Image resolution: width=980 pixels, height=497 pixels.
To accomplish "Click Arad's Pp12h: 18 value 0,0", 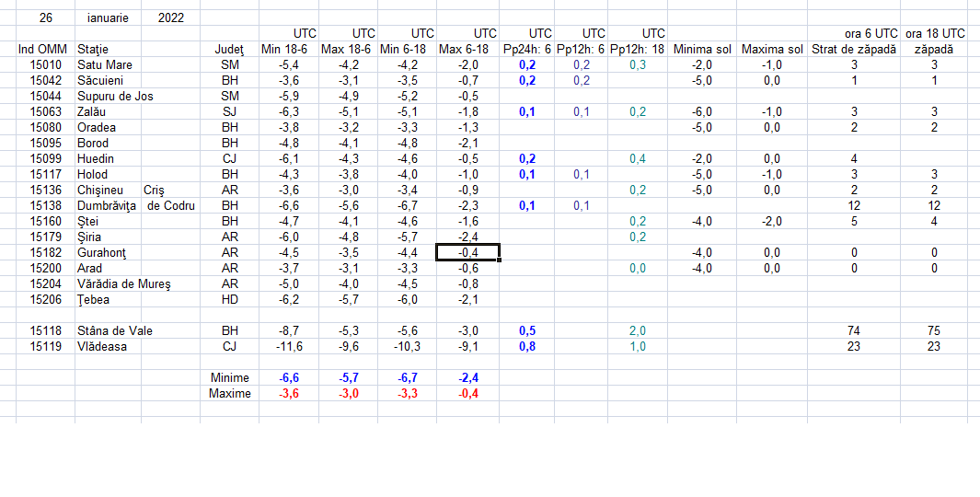I will (x=637, y=268).
